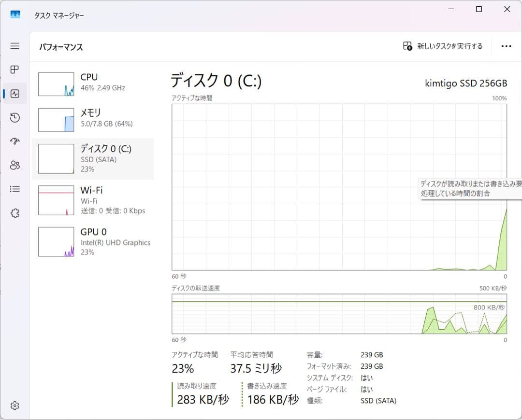Screen dimensions: 522x420
Task: Open the three-dot more options menu
Action: click(x=506, y=46)
